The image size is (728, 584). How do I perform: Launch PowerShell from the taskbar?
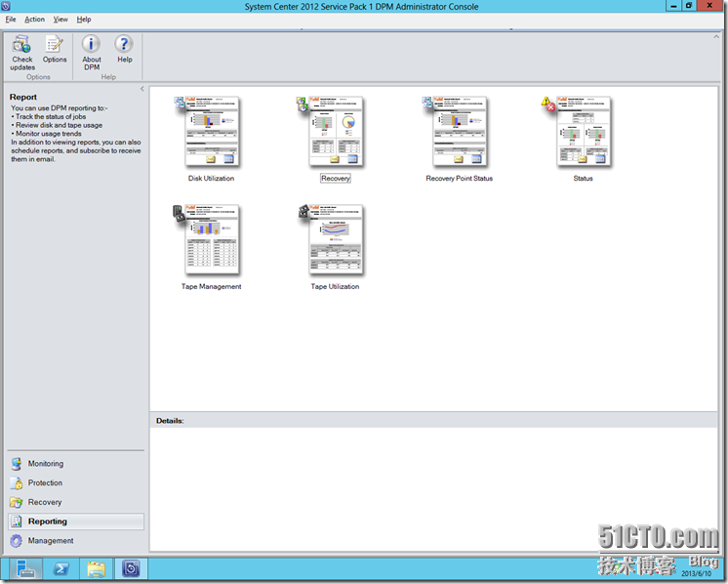tap(61, 568)
